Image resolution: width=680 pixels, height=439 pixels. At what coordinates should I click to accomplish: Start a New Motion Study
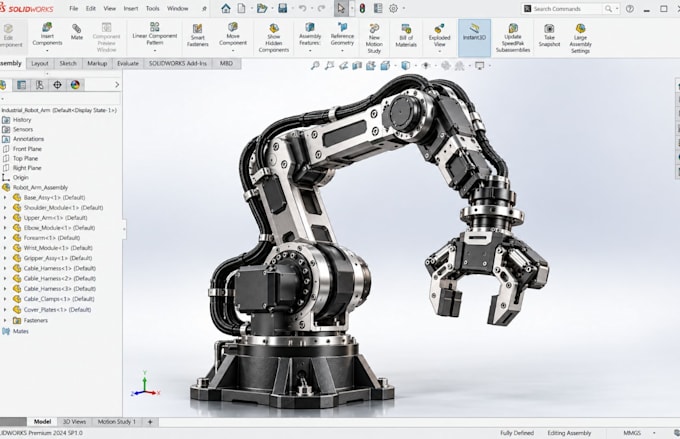click(374, 38)
